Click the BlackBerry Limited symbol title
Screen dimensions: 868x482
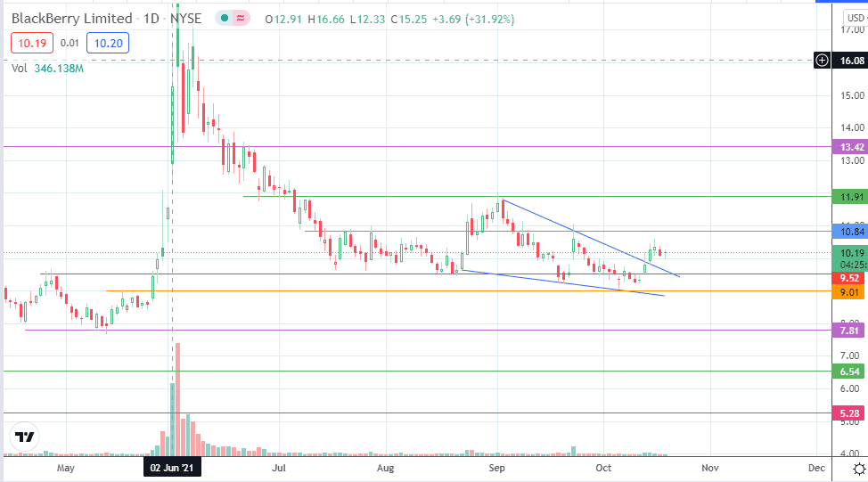click(x=71, y=19)
